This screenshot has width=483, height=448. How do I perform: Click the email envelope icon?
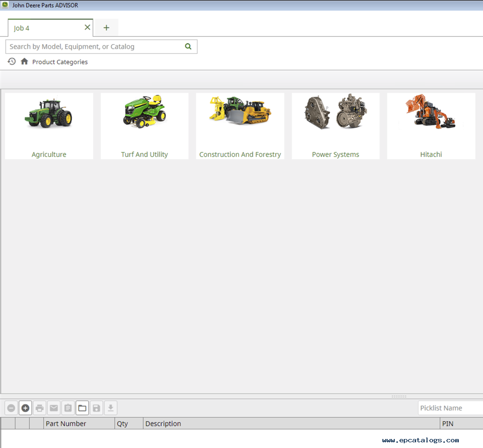pyautogui.click(x=54, y=408)
